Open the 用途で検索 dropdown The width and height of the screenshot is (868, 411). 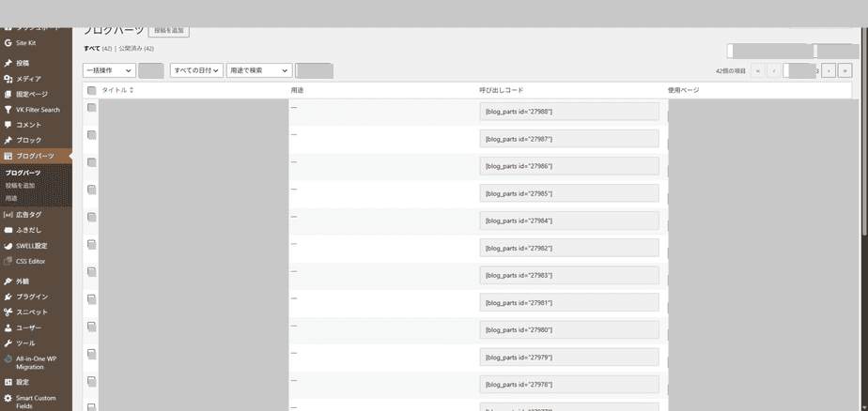(259, 70)
